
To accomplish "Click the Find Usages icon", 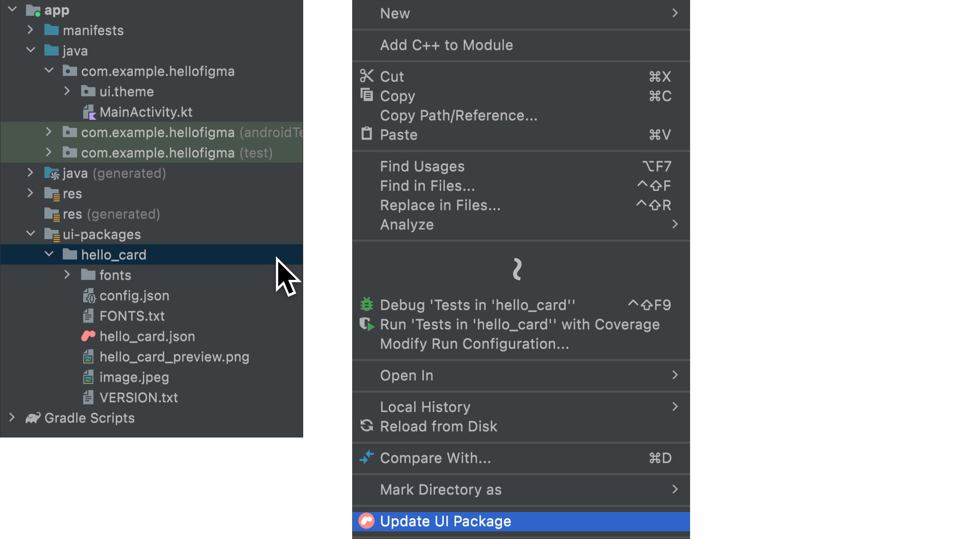I will coord(423,166).
